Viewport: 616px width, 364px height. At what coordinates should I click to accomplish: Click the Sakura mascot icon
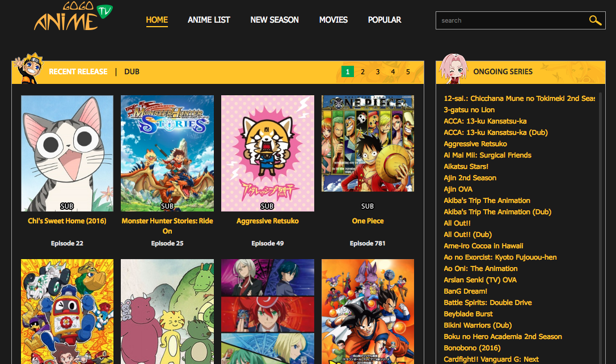(x=453, y=69)
